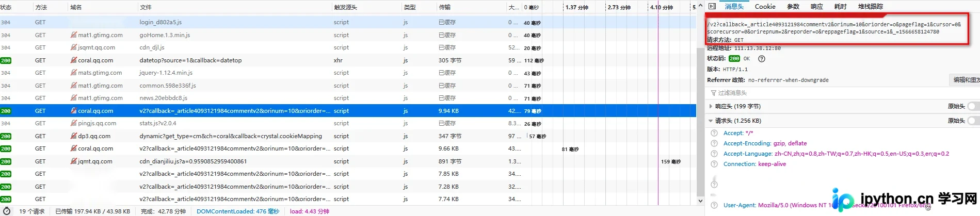
Task: Click insecure lock icon beside mats.gtimg.com
Action: click(74, 73)
